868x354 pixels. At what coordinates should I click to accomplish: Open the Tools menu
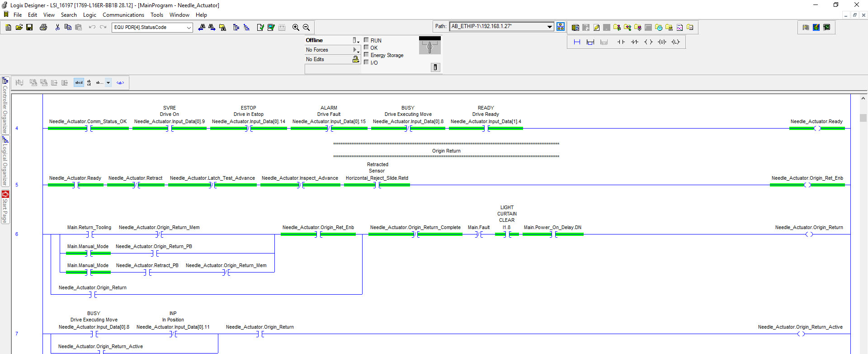click(157, 15)
